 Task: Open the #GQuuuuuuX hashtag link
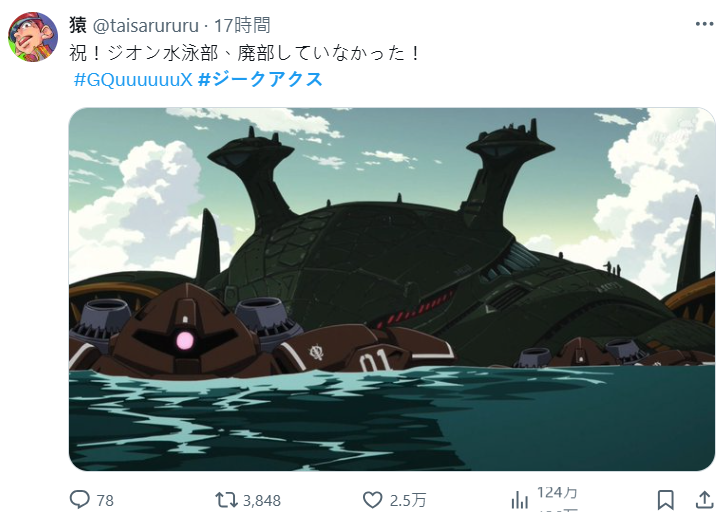pyautogui.click(x=133, y=80)
